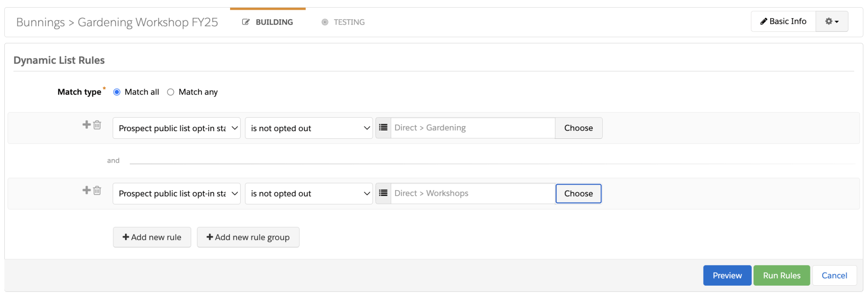The width and height of the screenshot is (868, 298).
Task: Open first rule's 'is not opted out' dropdown
Action: [309, 128]
